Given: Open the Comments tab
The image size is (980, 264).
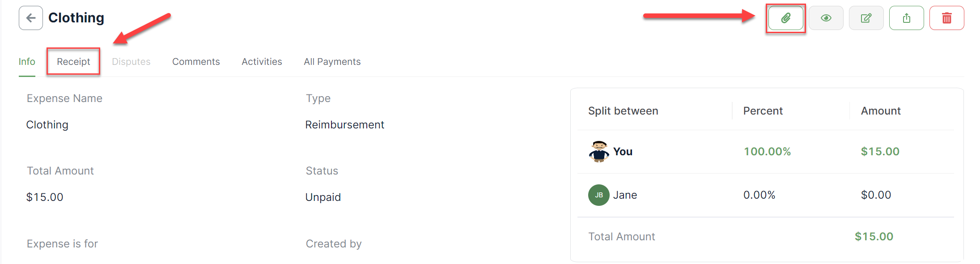Looking at the screenshot, I should pyautogui.click(x=196, y=62).
